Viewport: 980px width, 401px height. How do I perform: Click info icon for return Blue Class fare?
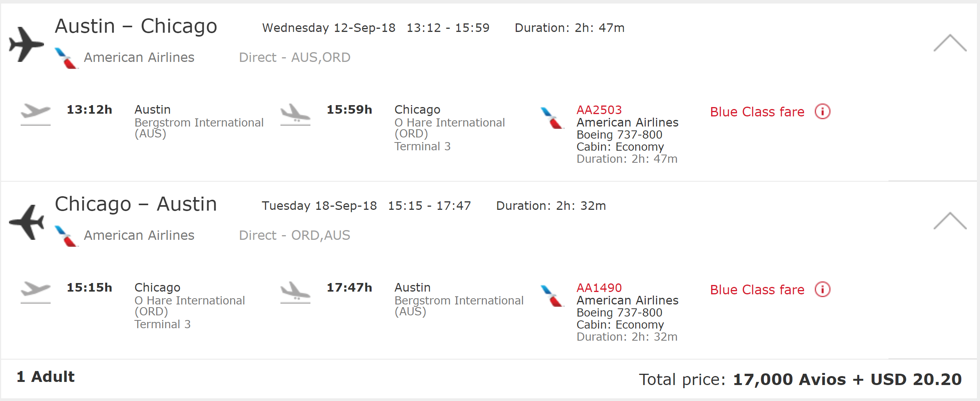click(822, 290)
